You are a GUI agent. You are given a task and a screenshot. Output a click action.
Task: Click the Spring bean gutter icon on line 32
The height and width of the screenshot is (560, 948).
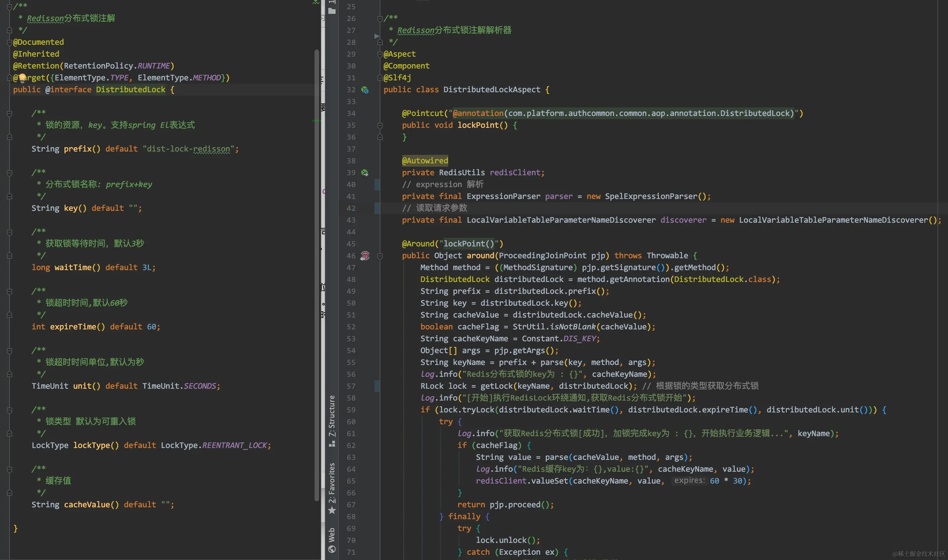click(x=365, y=90)
